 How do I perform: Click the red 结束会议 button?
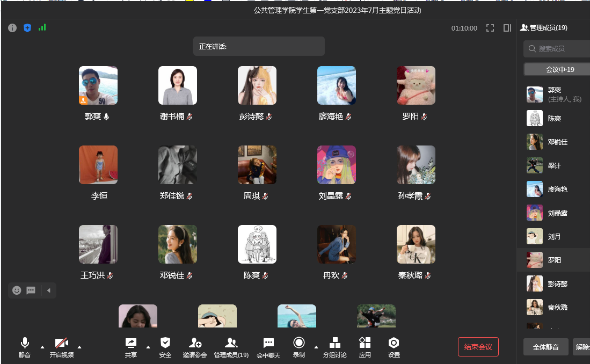point(478,347)
